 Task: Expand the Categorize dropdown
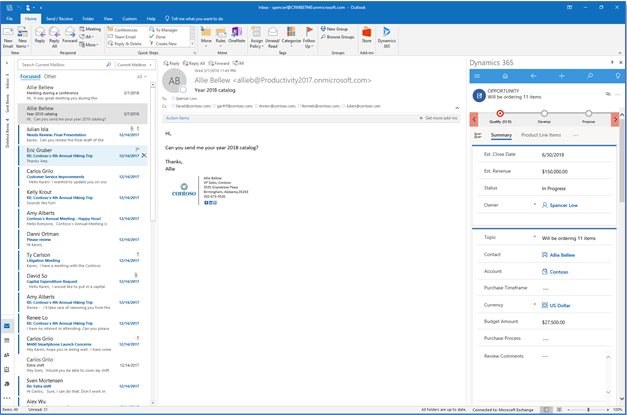(291, 38)
